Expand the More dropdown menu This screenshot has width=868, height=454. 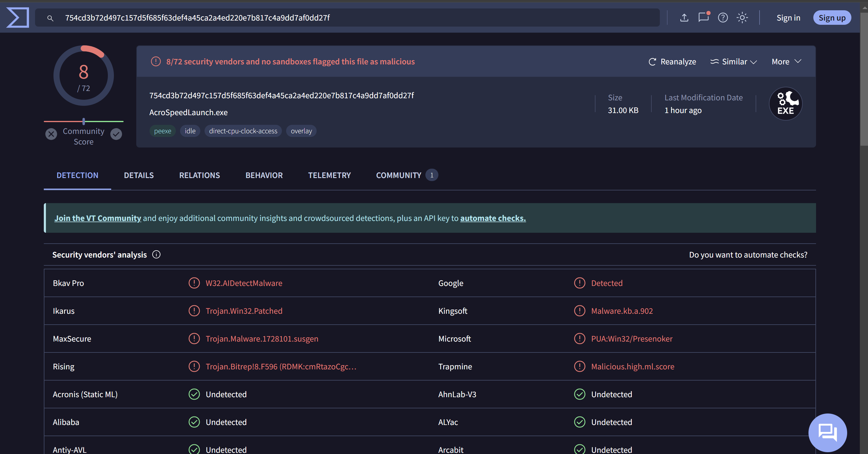[786, 62]
